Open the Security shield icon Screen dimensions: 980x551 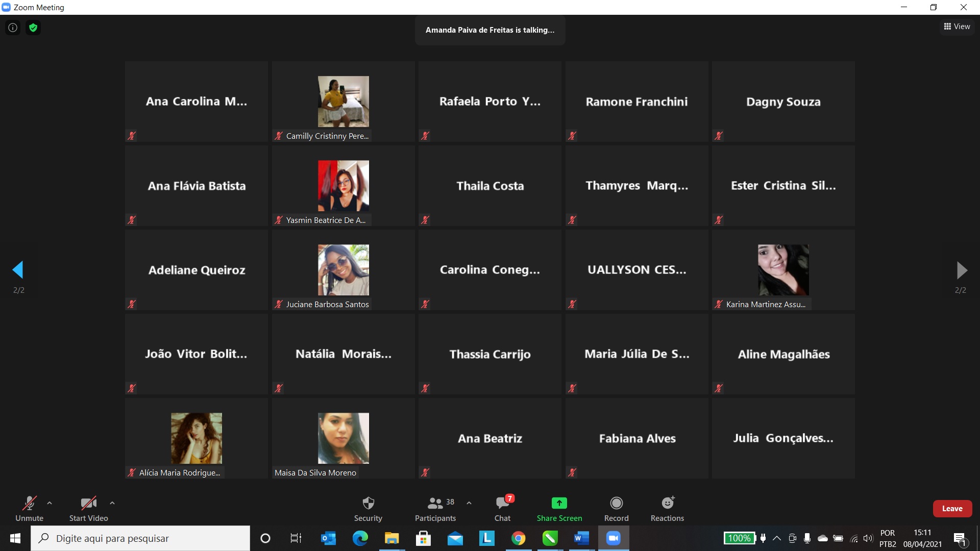coord(368,504)
